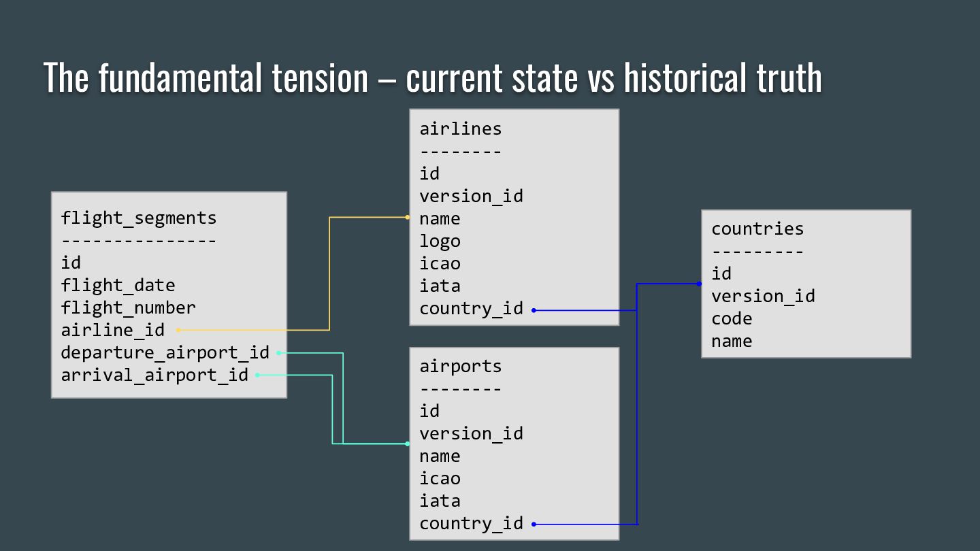Click the flight_number field
This screenshot has height=551, width=980.
click(129, 308)
